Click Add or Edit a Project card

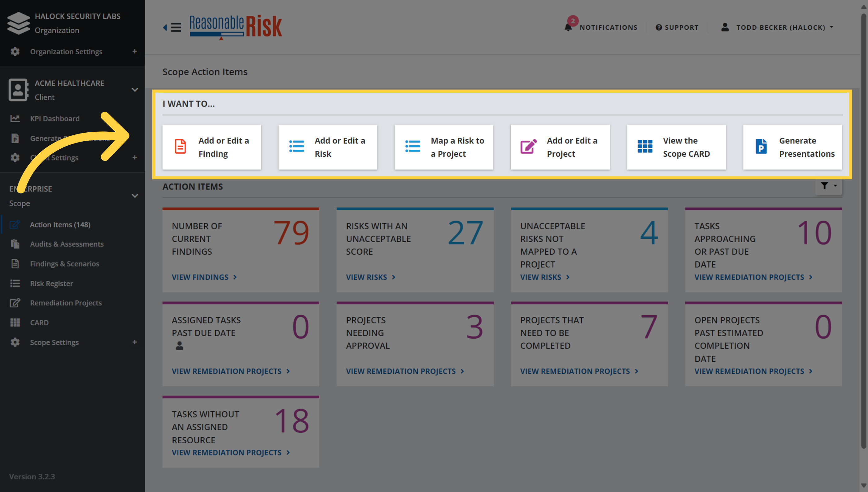(x=560, y=147)
